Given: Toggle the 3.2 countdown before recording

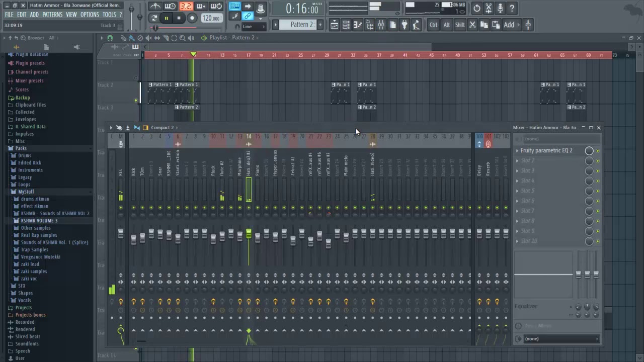Looking at the screenshot, I should pyautogui.click(x=186, y=7).
